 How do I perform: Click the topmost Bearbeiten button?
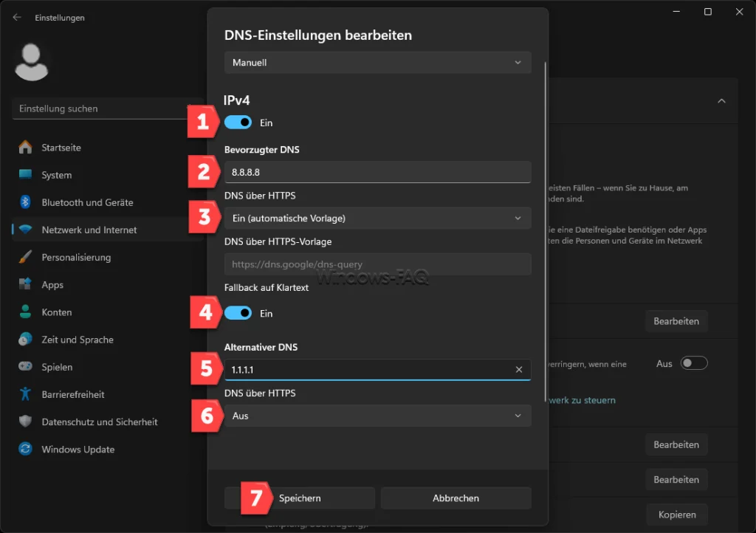coord(676,321)
